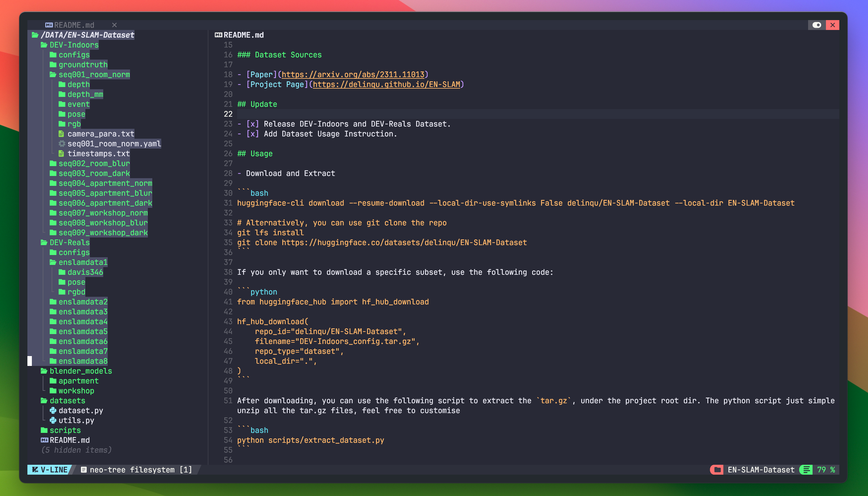The width and height of the screenshot is (868, 496).
Task: Open the arxiv.org paper link
Action: pyautogui.click(x=353, y=75)
